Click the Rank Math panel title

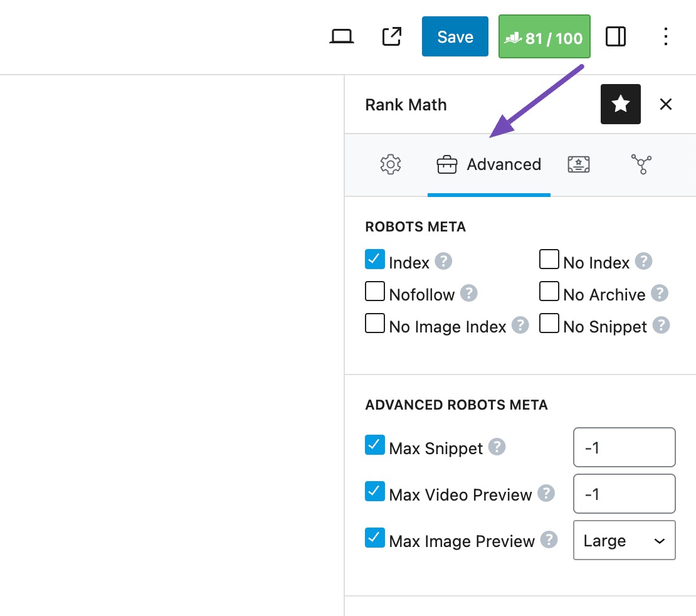(x=406, y=105)
